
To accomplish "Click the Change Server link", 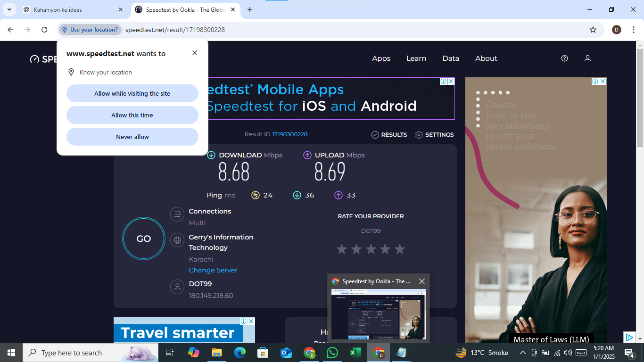I will tap(213, 270).
